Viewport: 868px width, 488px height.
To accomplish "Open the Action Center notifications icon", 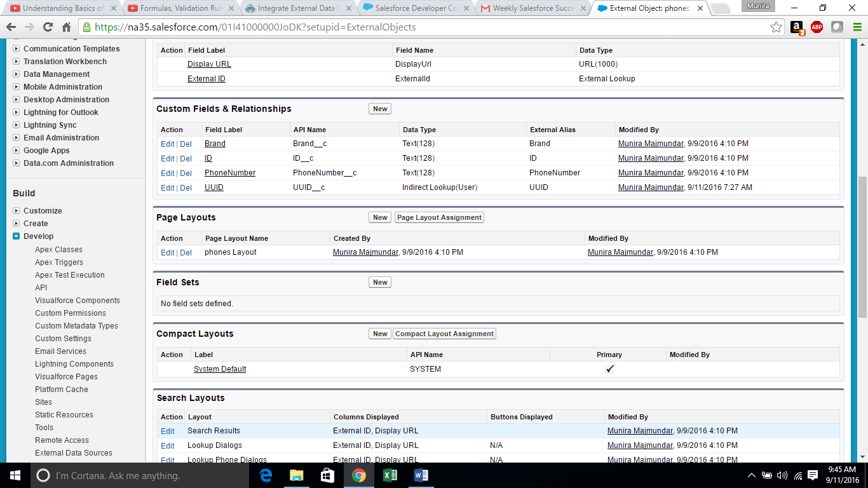I will click(813, 475).
